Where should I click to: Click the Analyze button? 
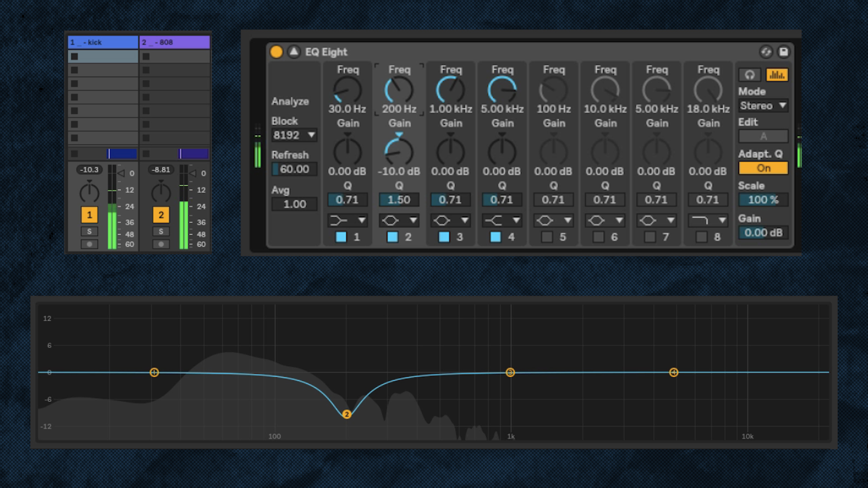pyautogui.click(x=289, y=101)
